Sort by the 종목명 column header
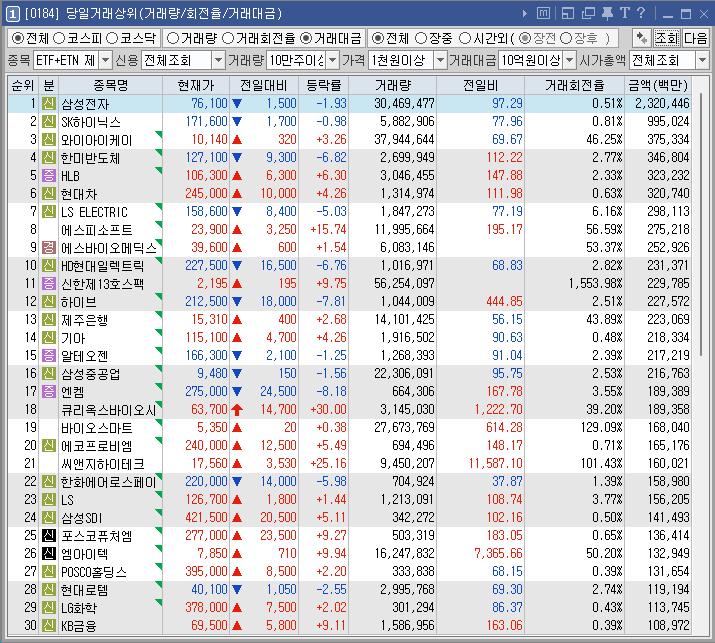 point(110,85)
